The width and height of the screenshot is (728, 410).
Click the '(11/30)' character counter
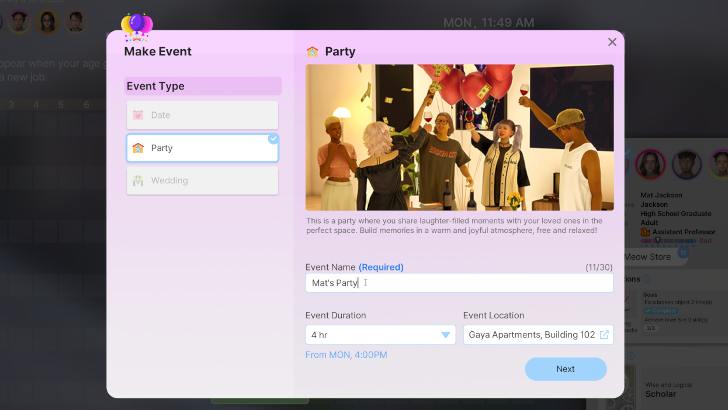(x=598, y=267)
